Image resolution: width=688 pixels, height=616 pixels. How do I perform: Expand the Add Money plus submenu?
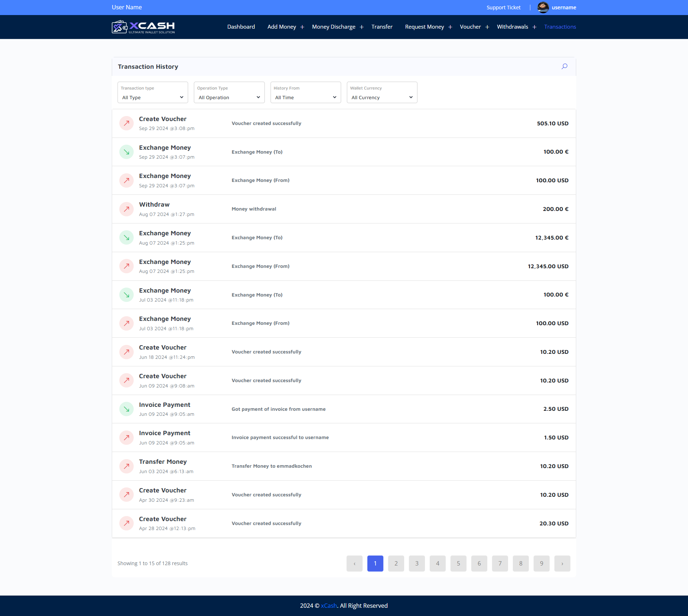click(302, 27)
